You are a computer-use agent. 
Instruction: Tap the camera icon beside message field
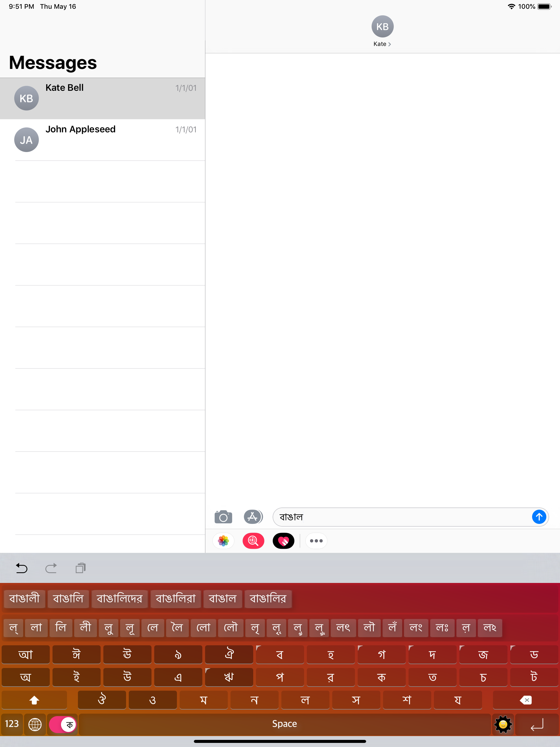click(223, 517)
